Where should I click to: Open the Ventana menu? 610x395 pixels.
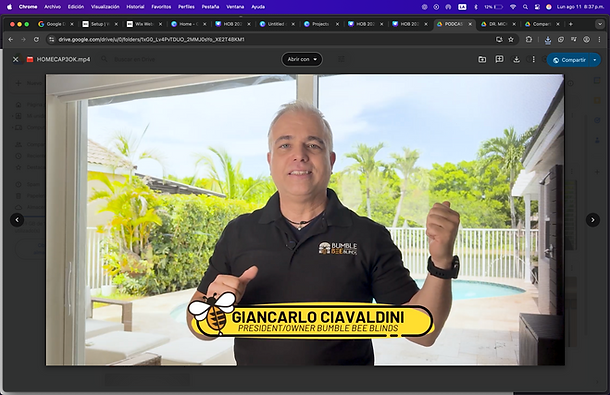(235, 7)
